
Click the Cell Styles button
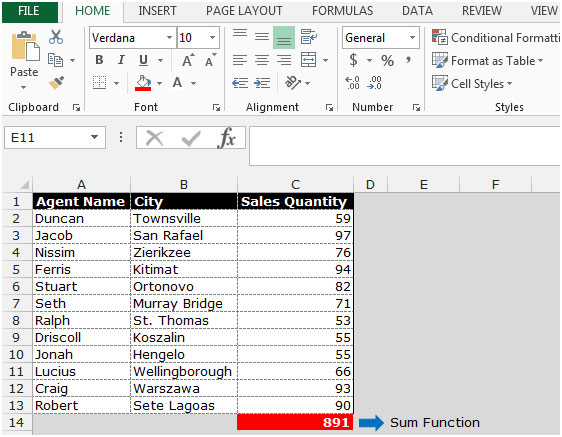coord(472,84)
